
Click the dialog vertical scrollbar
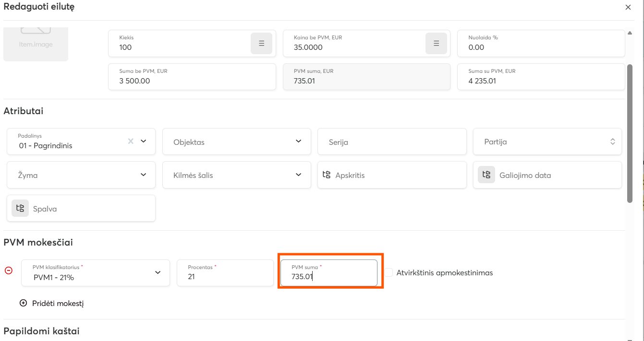(630, 133)
